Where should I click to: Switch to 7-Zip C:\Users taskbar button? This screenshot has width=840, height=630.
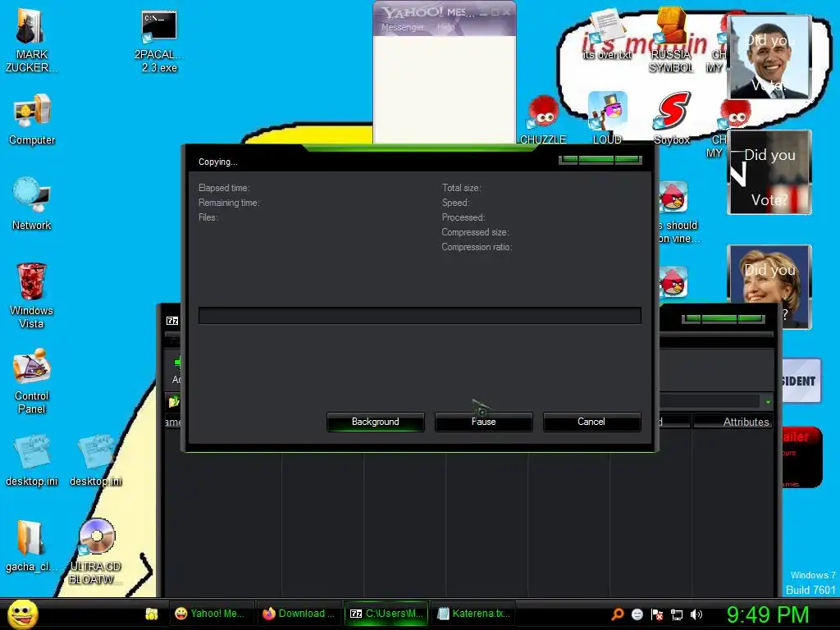pyautogui.click(x=386, y=614)
